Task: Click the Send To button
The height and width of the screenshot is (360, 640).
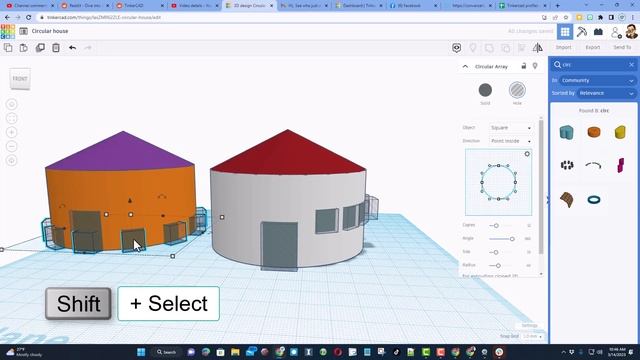Action: click(x=622, y=47)
